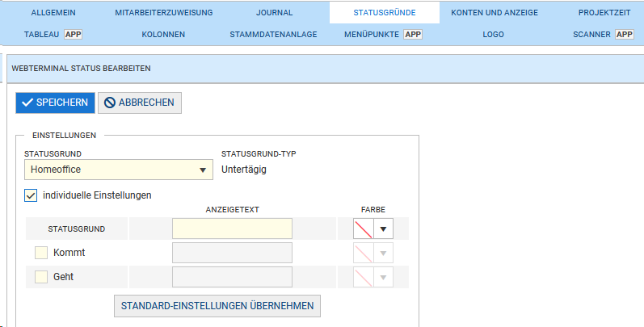The width and height of the screenshot is (644, 327).
Task: Enable the Geht checkbox
Action: pos(41,277)
